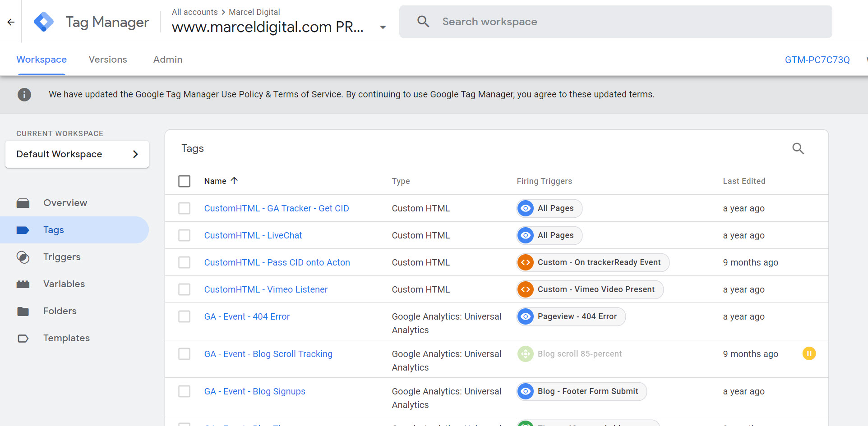This screenshot has height=426, width=868.
Task: Open the CustomHTML - Vimeo Listener tag
Action: pos(266,289)
